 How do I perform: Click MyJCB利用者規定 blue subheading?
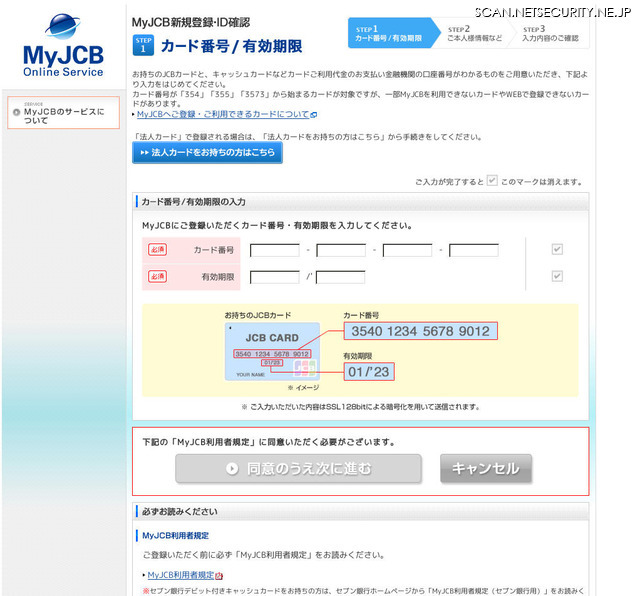click(x=176, y=536)
